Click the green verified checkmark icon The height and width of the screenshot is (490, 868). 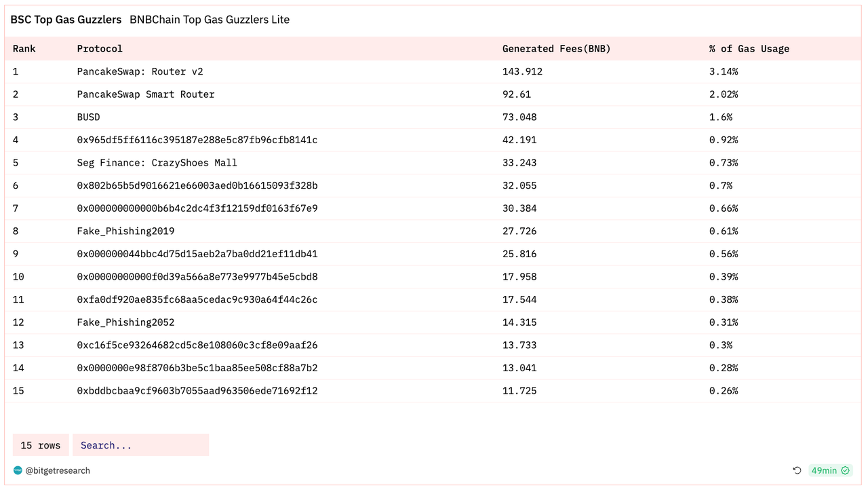845,470
